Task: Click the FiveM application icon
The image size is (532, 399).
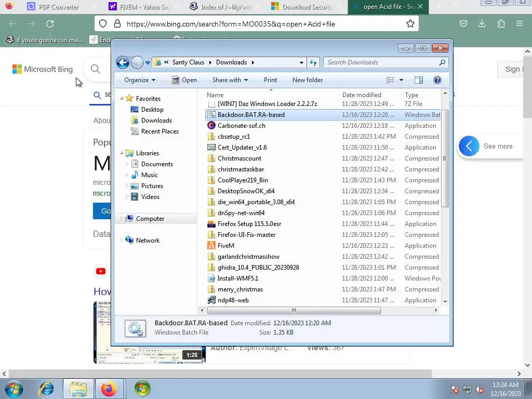Action: pyautogui.click(x=211, y=246)
